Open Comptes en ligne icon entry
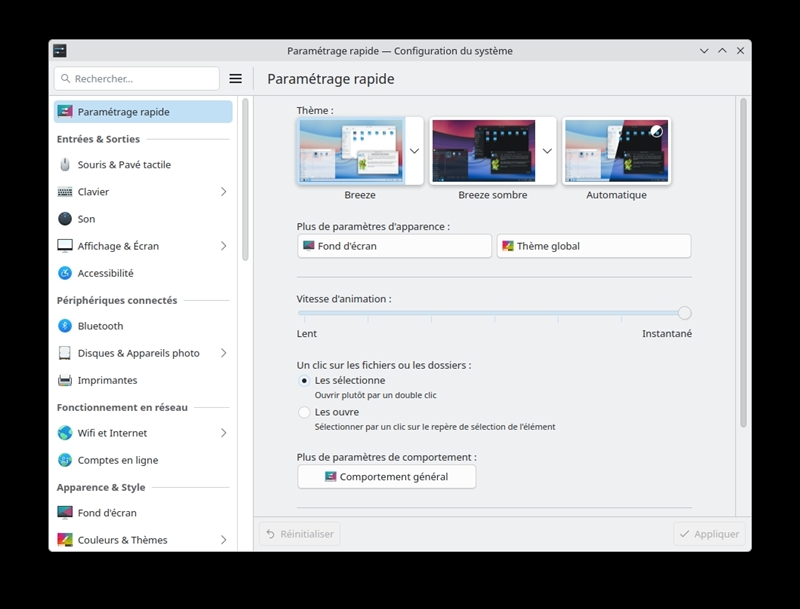Viewport: 800px width, 609px height. coord(65,460)
